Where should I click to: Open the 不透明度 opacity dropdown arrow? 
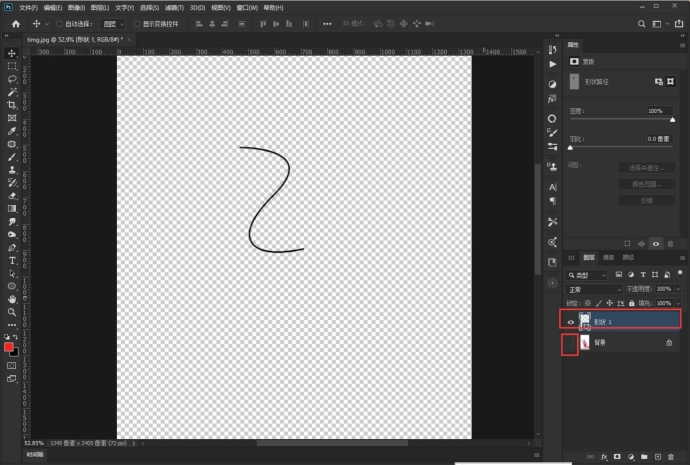pos(678,289)
